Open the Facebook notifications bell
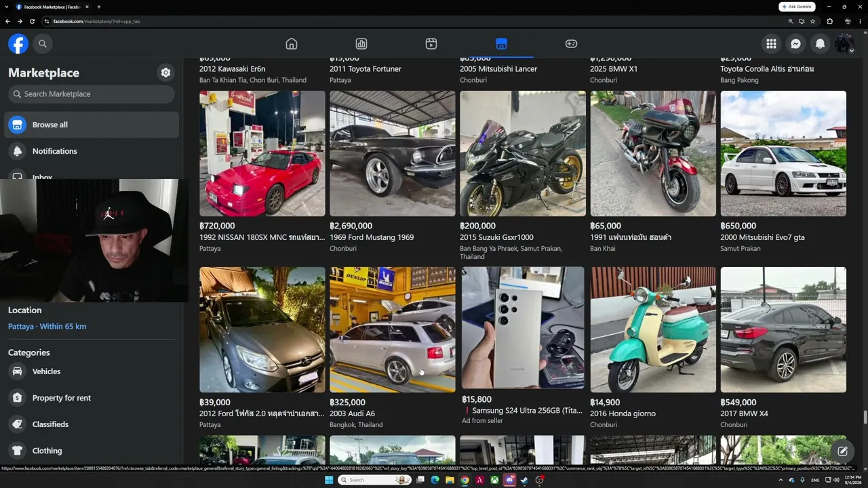Image resolution: width=868 pixels, height=488 pixels. pyautogui.click(x=820, y=43)
